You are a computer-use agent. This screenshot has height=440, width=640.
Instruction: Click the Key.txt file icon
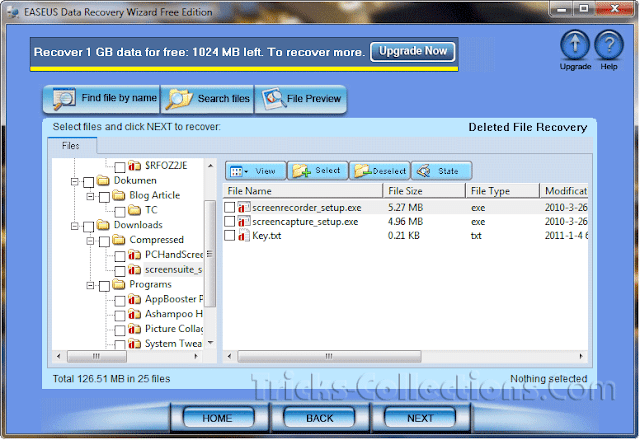(244, 236)
